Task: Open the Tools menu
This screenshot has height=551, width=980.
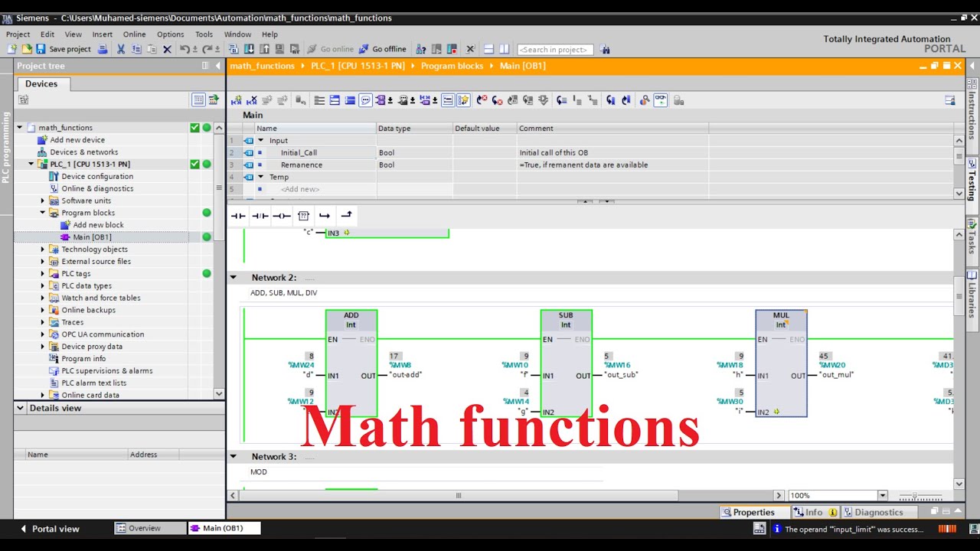Action: point(204,34)
